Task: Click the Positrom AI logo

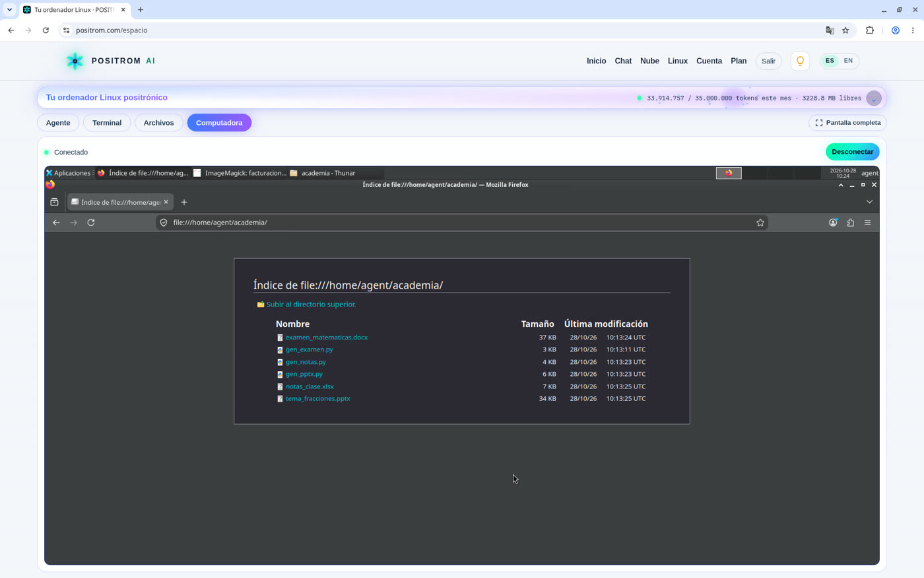Action: click(111, 61)
